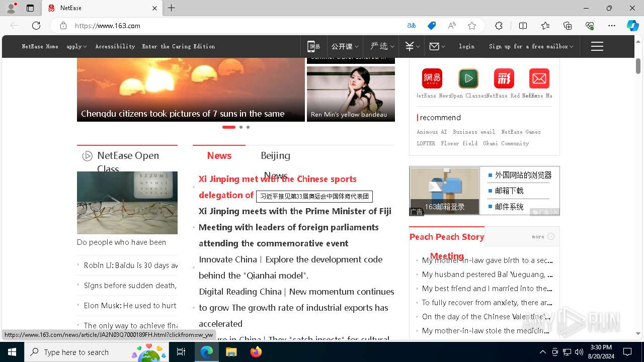Click the shopping tag icon in address bar
Image resolution: width=644 pixels, height=362 pixels.
click(432, 26)
